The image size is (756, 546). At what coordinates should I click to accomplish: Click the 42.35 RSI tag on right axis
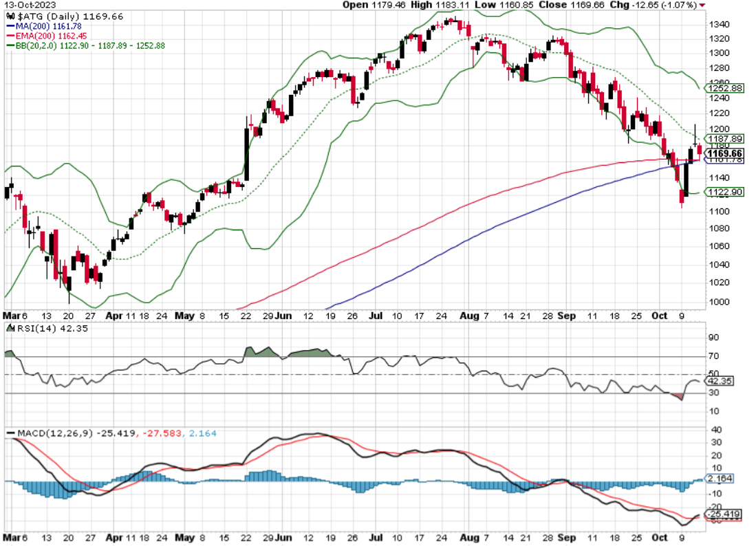(720, 381)
